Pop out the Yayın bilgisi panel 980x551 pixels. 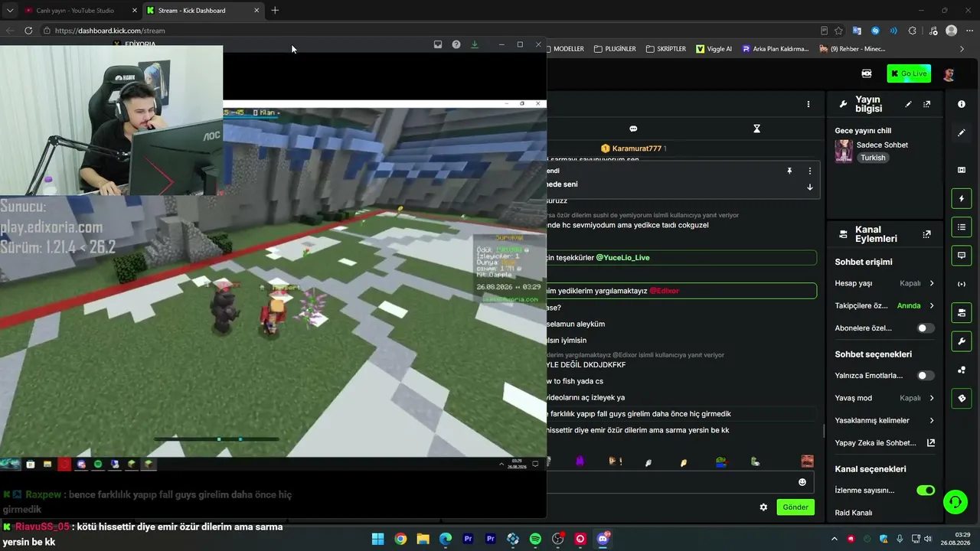tap(927, 104)
